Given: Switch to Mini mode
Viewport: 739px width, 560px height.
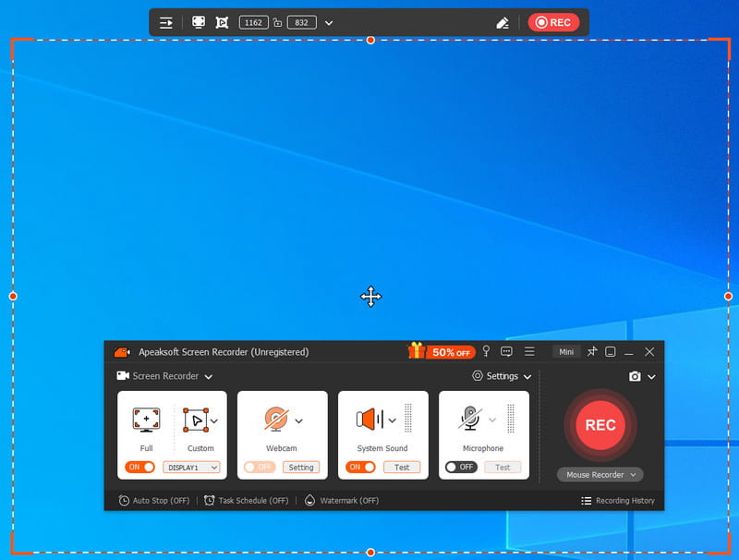Looking at the screenshot, I should coord(566,352).
